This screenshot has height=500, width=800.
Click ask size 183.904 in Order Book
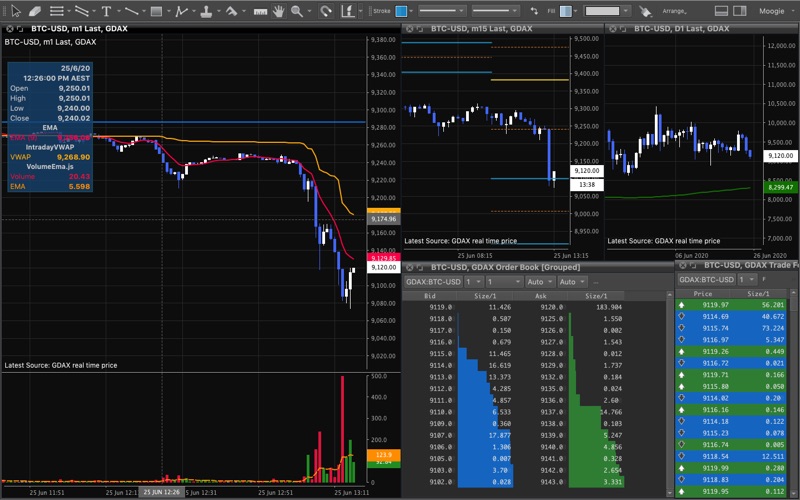[609, 307]
